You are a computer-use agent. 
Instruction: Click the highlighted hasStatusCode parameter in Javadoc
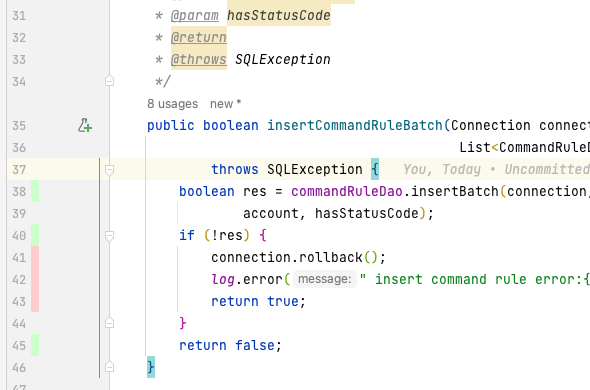tap(279, 15)
